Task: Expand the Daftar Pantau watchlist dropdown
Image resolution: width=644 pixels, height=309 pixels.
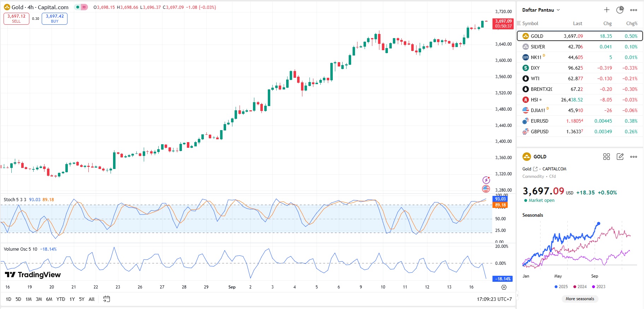Action: tap(541, 10)
